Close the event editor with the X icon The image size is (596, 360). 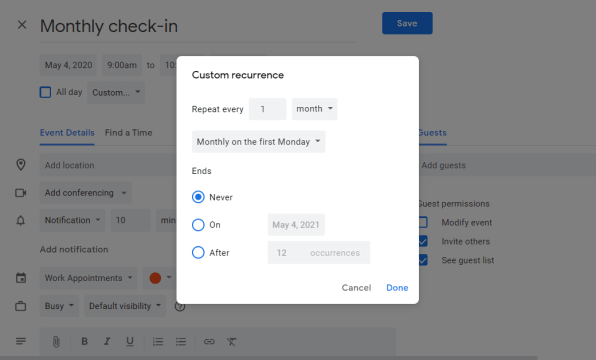[22, 25]
